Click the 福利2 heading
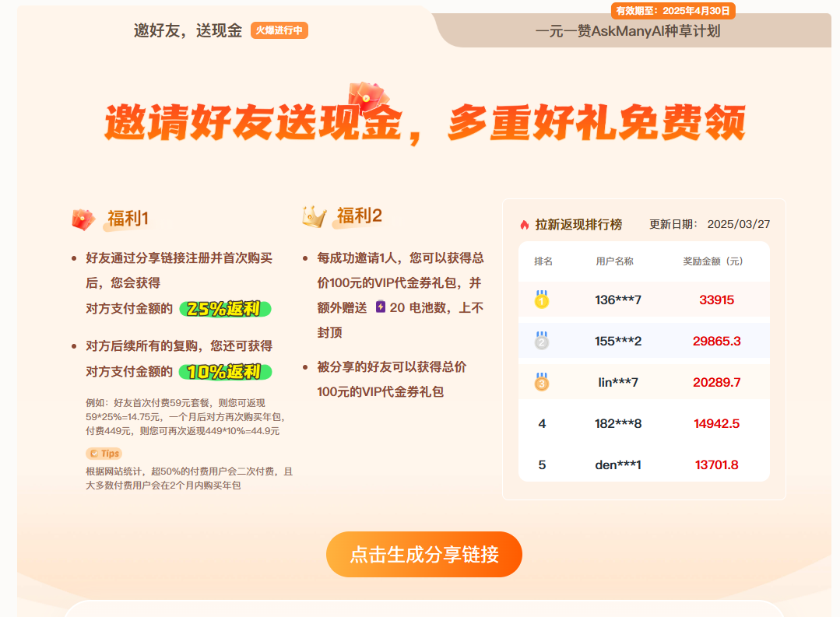The height and width of the screenshot is (617, 840). click(x=360, y=216)
